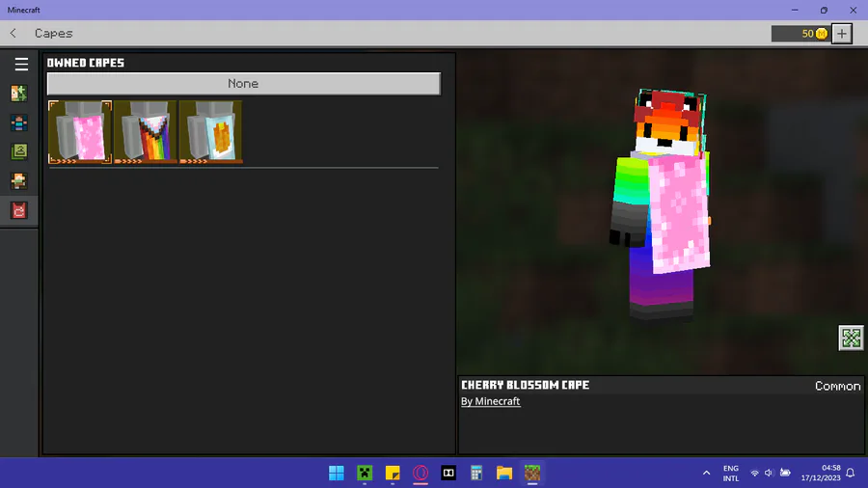Open Calculator from taskbar
868x488 pixels.
[476, 474]
